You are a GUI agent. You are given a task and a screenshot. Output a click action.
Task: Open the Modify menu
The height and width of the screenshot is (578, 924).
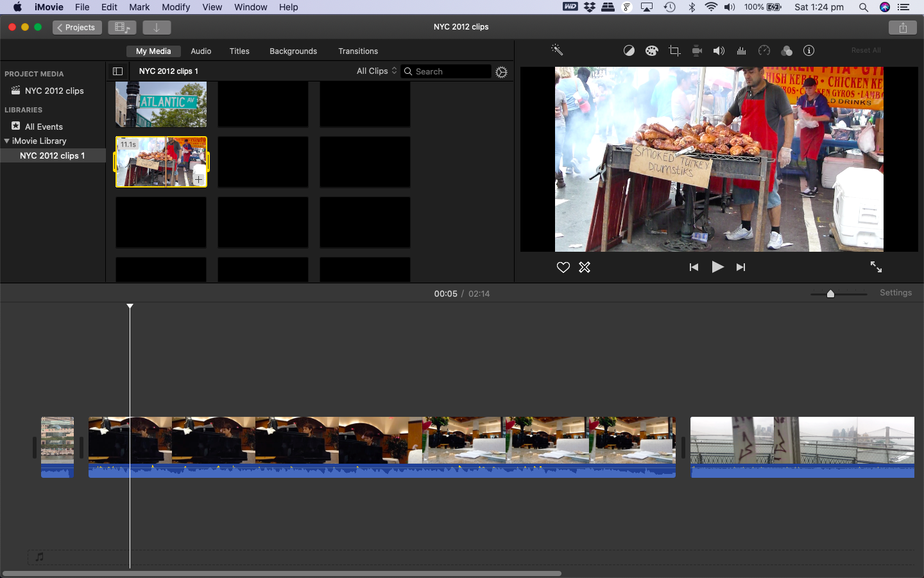175,7
